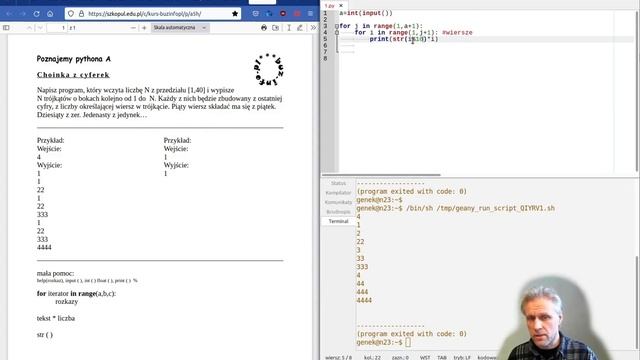Click the 'kol: 22' status bar entry
Image resolution: width=640 pixels, height=360 pixels.
click(x=372, y=358)
